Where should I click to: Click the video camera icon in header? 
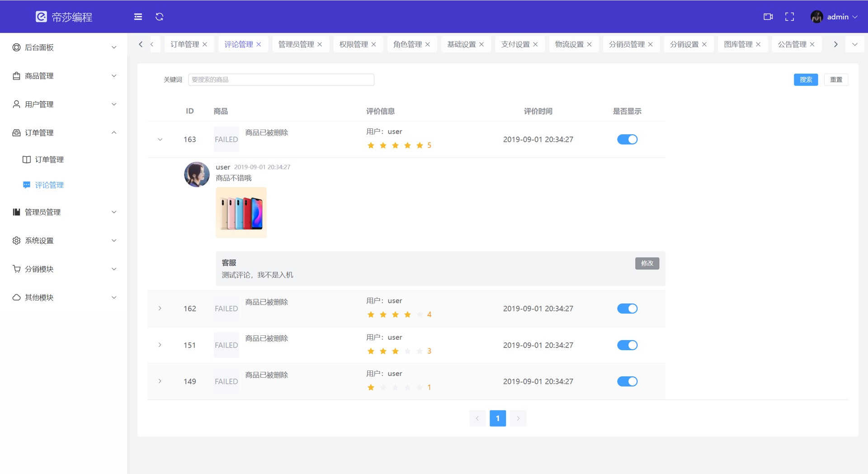pyautogui.click(x=768, y=17)
